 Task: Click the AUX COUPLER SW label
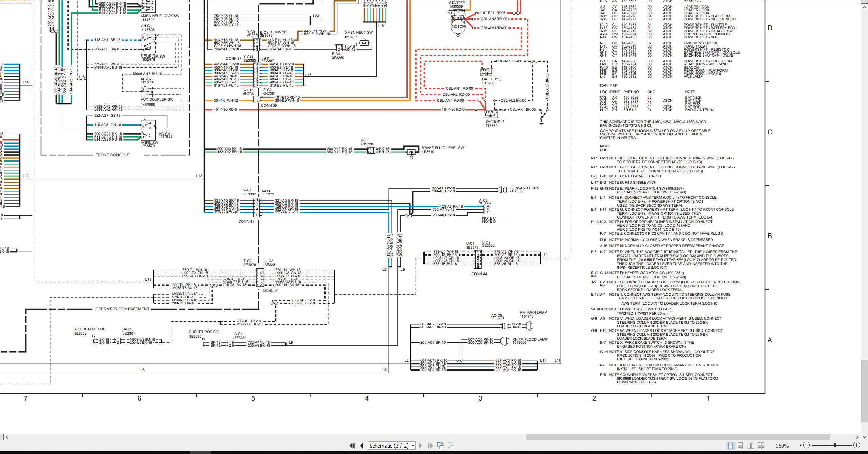[157, 99]
